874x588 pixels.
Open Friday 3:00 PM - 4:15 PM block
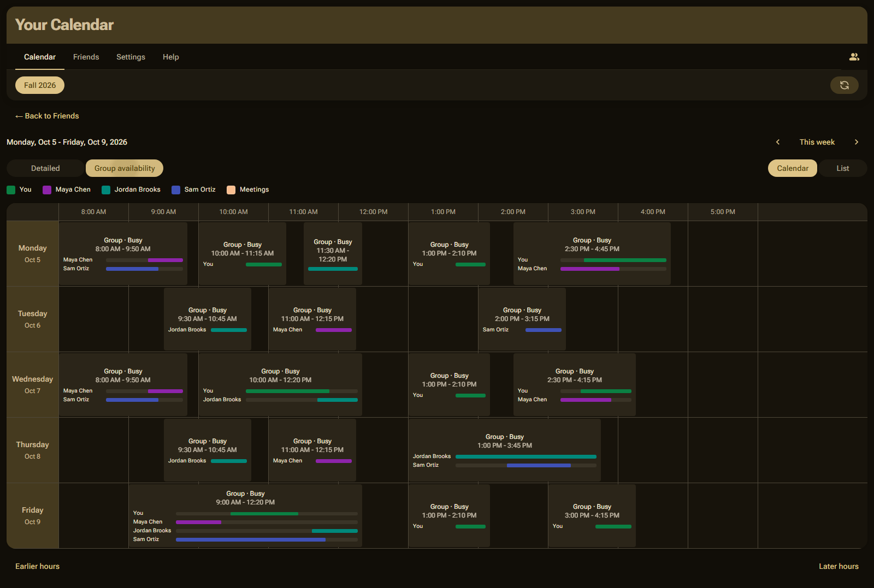click(x=592, y=515)
